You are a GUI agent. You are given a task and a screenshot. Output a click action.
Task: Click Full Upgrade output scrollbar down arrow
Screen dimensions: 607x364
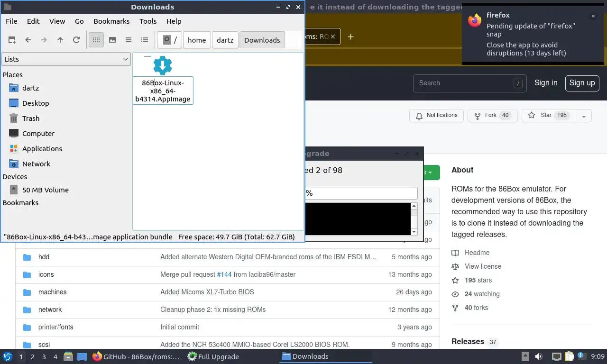(414, 232)
